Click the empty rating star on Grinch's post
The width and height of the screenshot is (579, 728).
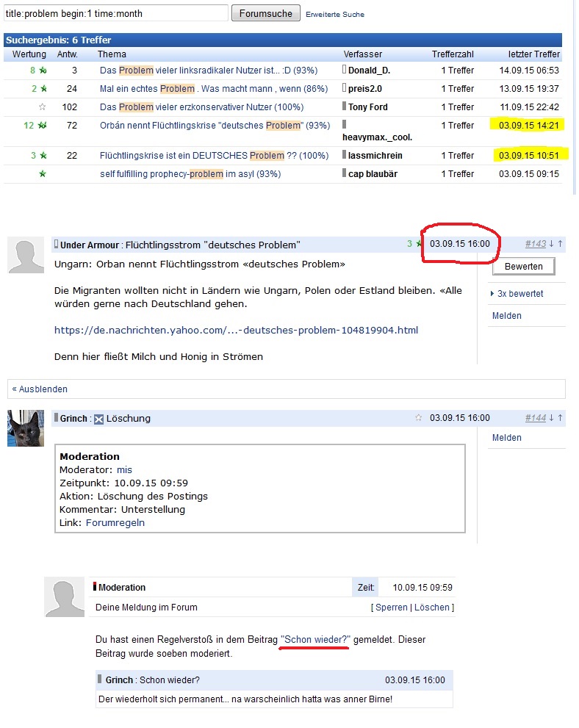coord(419,418)
